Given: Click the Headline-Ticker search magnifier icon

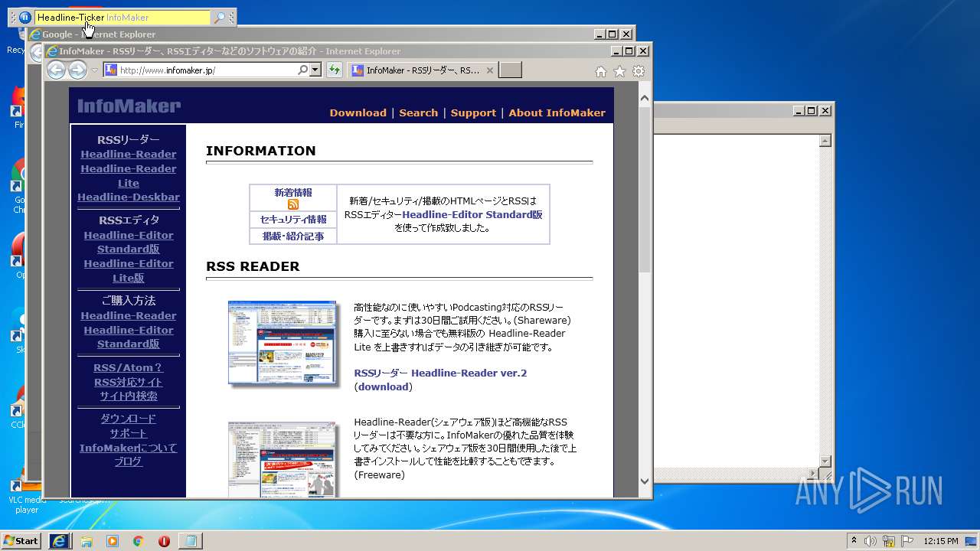Looking at the screenshot, I should pos(220,17).
